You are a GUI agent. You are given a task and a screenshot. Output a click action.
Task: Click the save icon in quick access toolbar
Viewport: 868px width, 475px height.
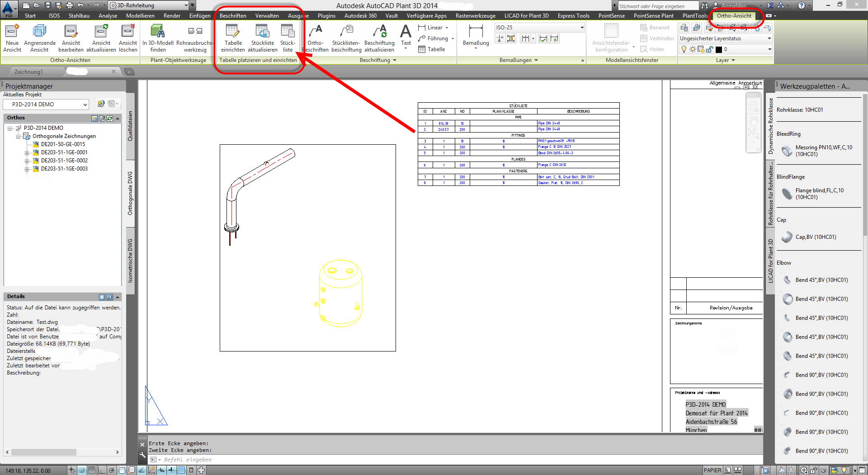pyautogui.click(x=48, y=5)
